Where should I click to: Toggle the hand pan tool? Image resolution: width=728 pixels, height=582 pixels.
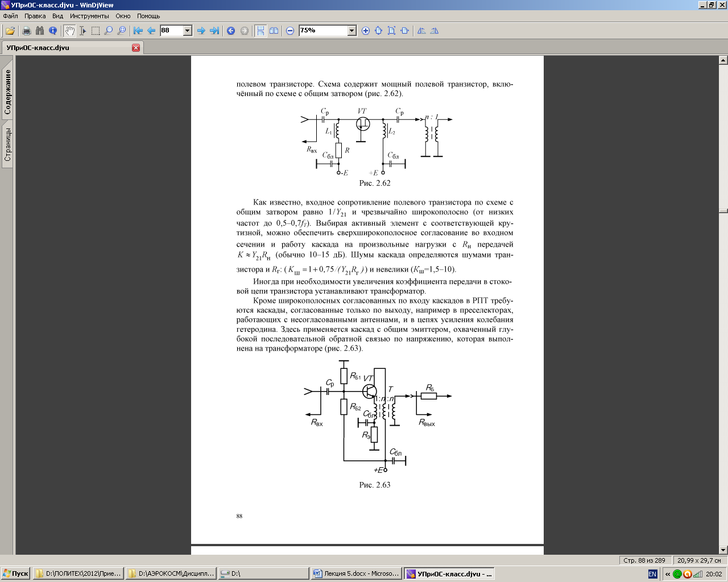[69, 31]
